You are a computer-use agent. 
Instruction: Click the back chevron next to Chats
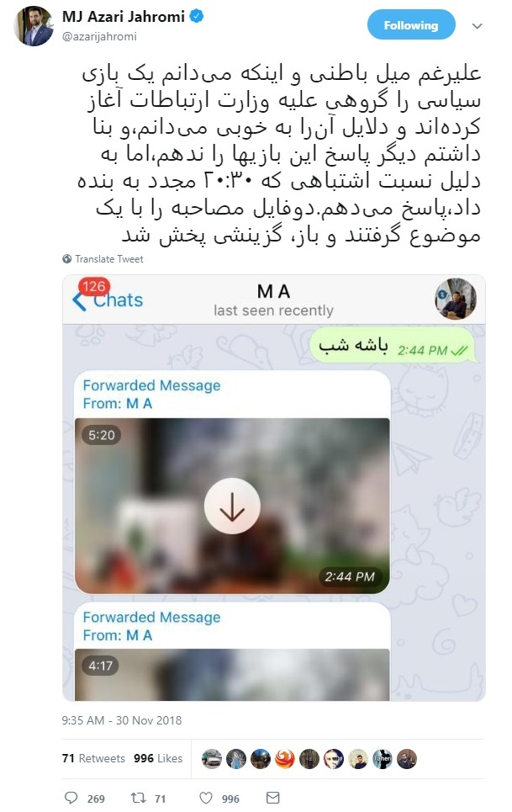tap(79, 301)
